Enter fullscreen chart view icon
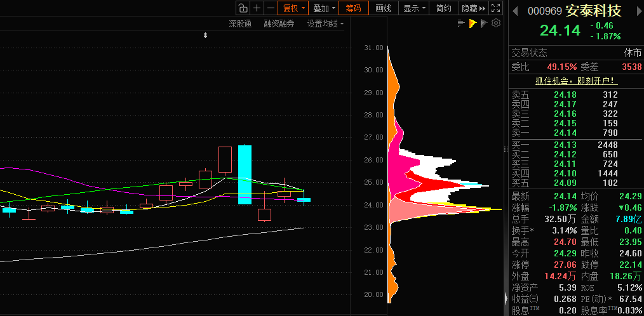Screen dimensions: 644x316 [x=496, y=8]
